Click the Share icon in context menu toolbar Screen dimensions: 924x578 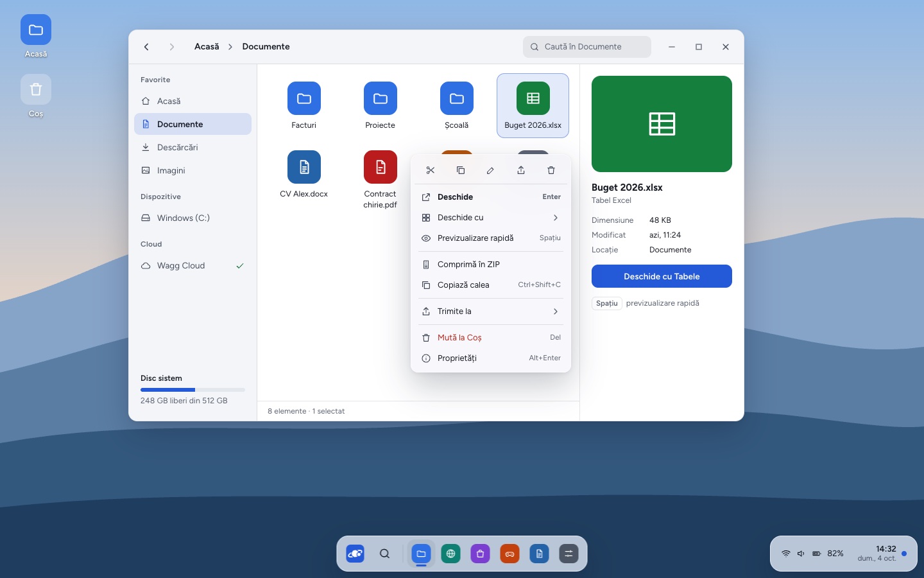(521, 170)
